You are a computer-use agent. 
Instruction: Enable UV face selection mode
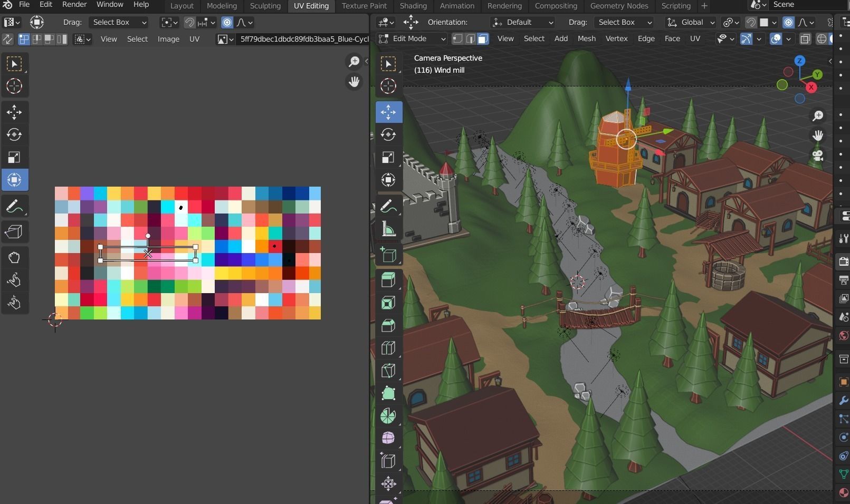pos(49,39)
